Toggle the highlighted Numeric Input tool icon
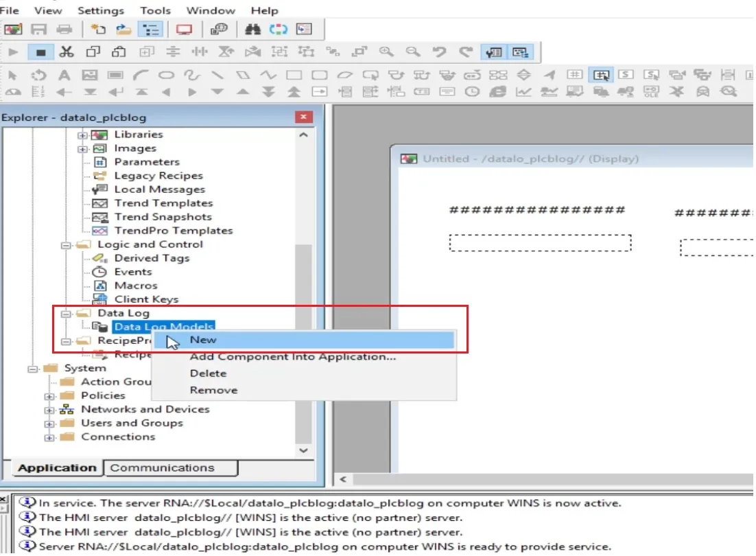 pos(601,75)
